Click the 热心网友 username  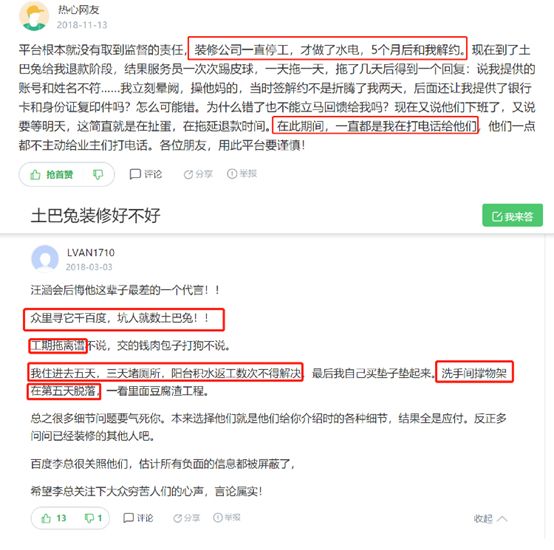(78, 10)
